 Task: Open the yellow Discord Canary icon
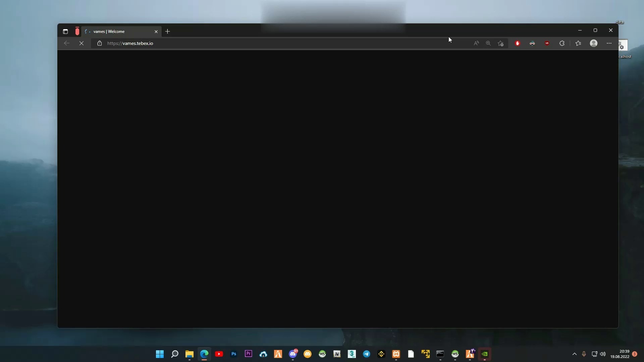click(x=308, y=354)
